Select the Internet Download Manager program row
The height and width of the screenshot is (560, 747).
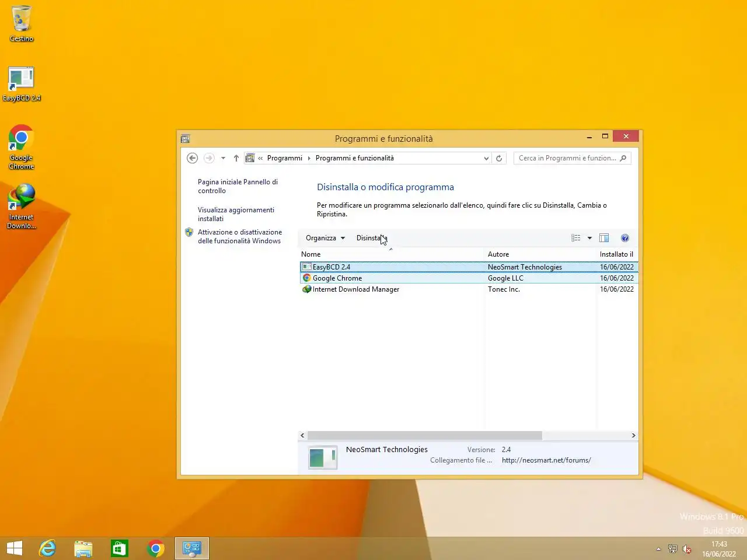[x=469, y=289]
